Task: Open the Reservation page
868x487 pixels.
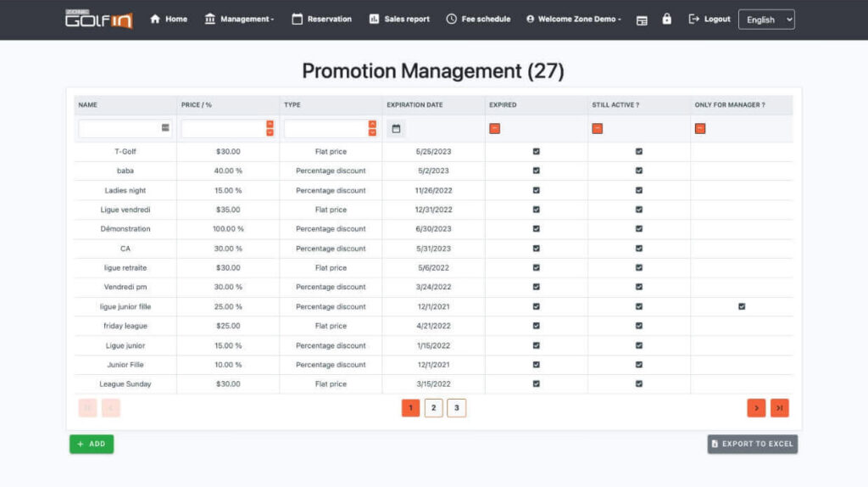Action: click(321, 19)
